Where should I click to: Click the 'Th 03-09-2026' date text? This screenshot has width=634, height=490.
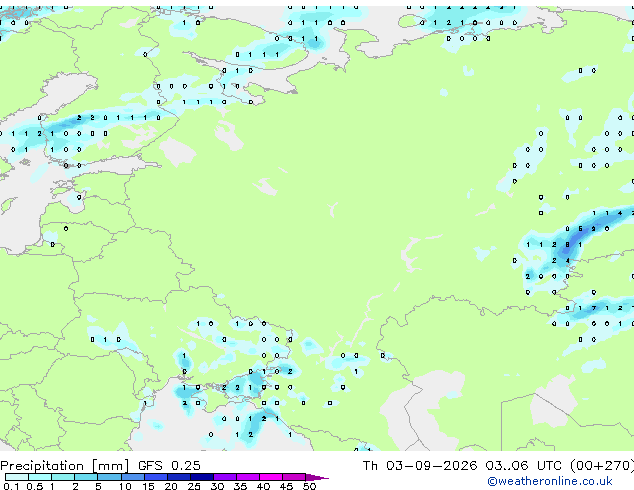(420, 466)
